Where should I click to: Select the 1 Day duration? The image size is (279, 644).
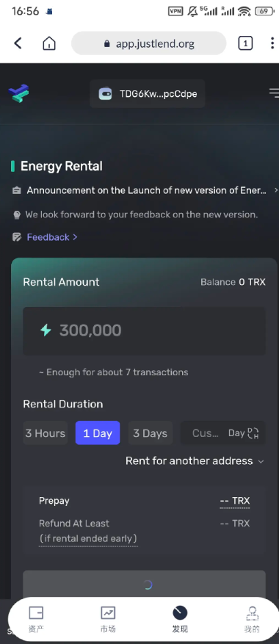coord(98,433)
